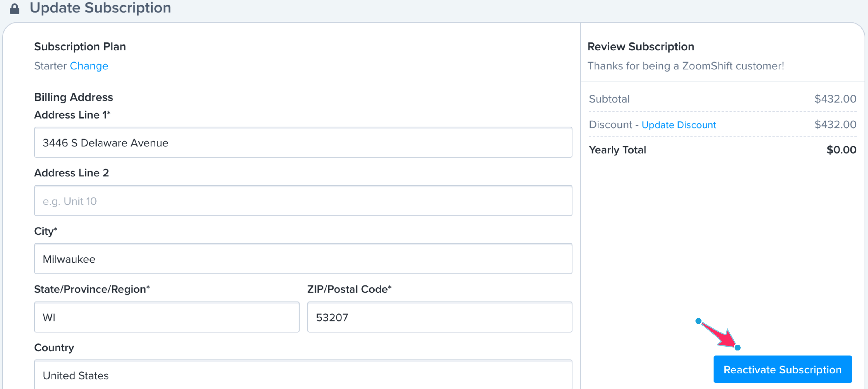Click the Review Subscription heading
The width and height of the screenshot is (868, 389).
click(641, 47)
